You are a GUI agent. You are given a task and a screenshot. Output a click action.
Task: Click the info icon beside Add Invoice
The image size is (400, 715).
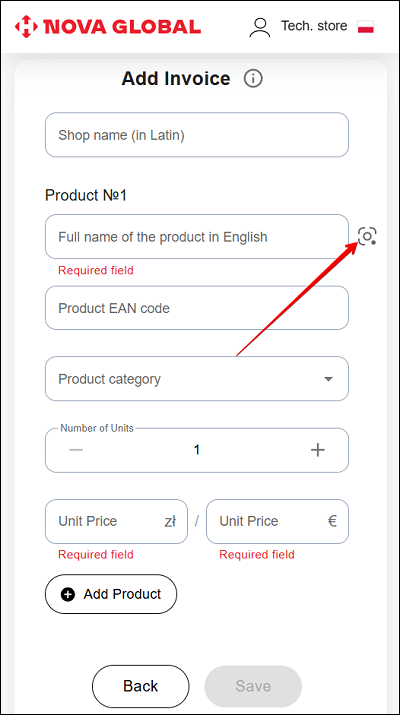pyautogui.click(x=253, y=79)
